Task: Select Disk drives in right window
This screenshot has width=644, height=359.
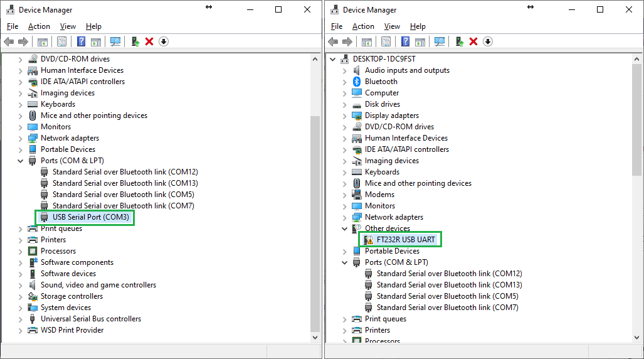Action: pos(382,104)
